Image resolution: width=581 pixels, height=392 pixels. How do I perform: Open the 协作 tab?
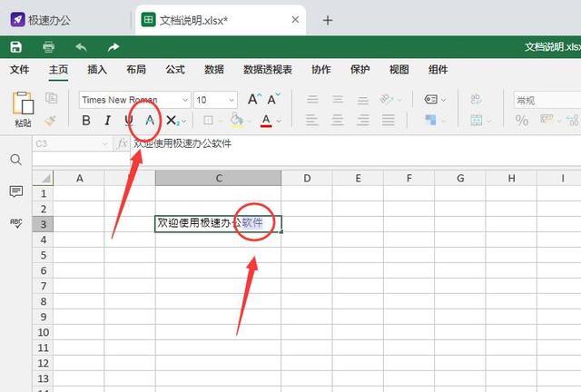pos(320,69)
